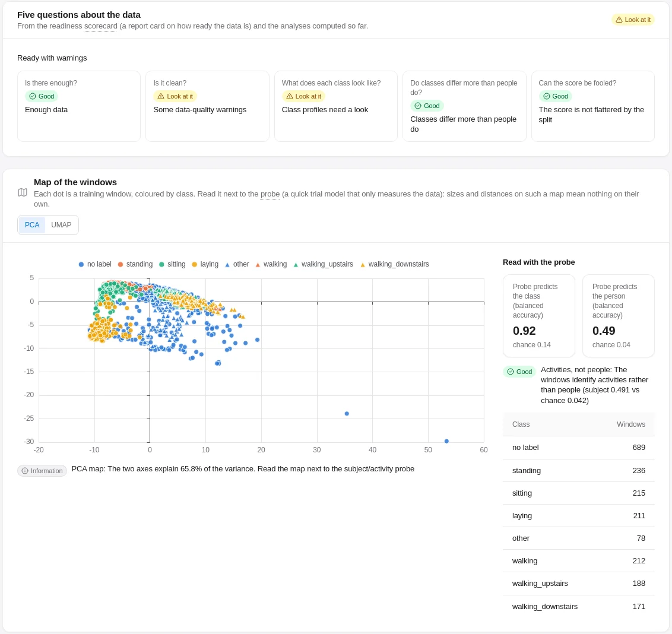This screenshot has width=672, height=634.
Task: Click the check icon in Can the score be fooled badge
Action: click(x=546, y=96)
